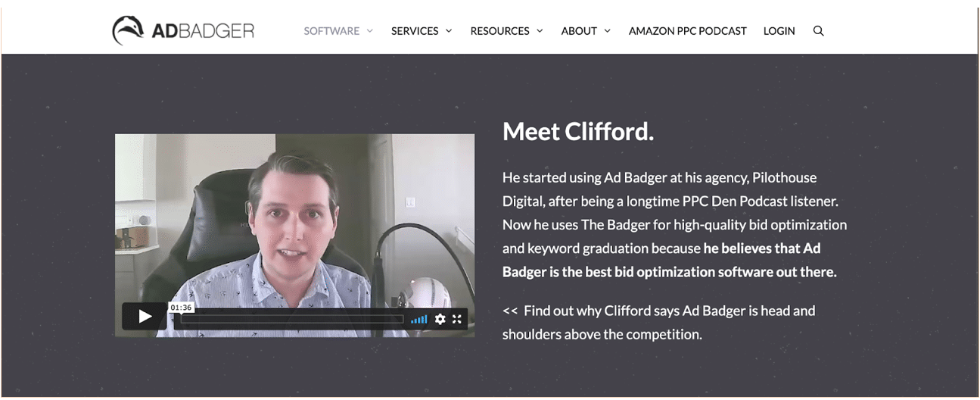Viewport: 980px width, 400px height.
Task: Open video settings gear icon
Action: tap(440, 319)
